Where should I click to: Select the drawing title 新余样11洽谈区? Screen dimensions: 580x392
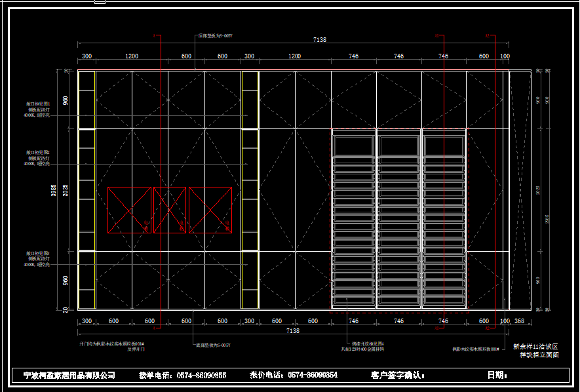(535, 346)
